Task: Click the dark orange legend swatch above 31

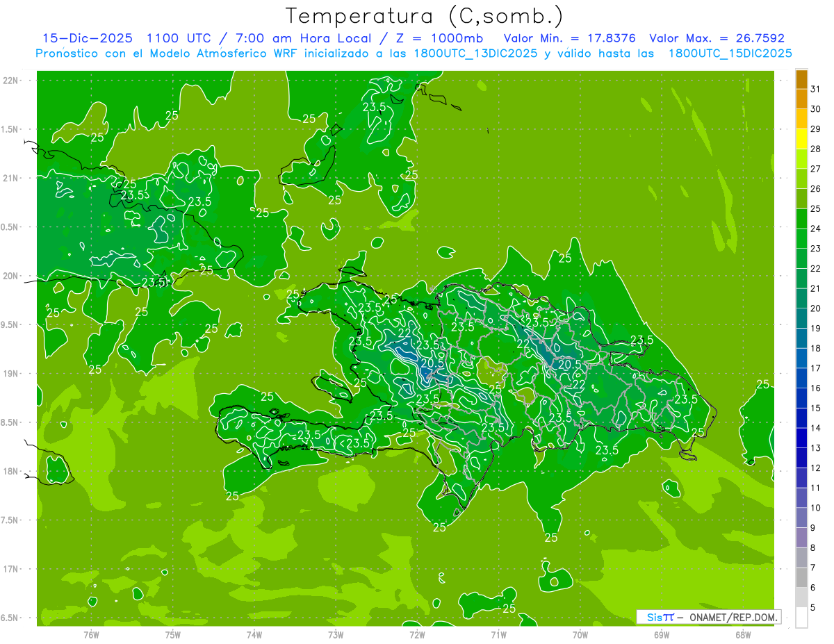Action: (801, 79)
